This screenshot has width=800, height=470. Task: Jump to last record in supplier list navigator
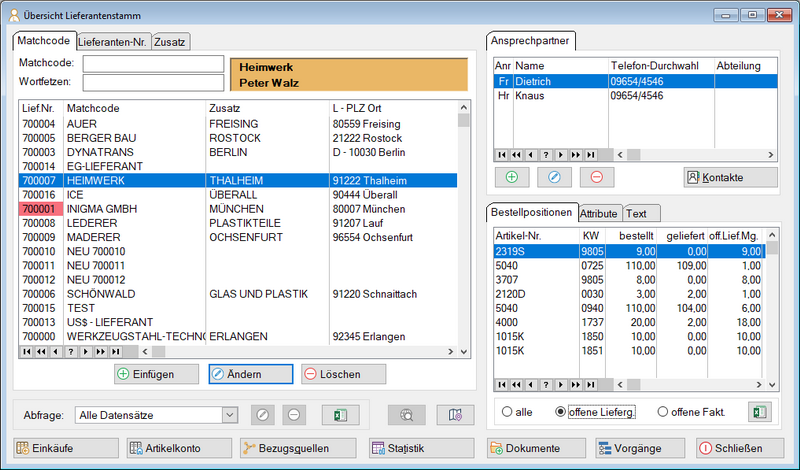coord(115,353)
